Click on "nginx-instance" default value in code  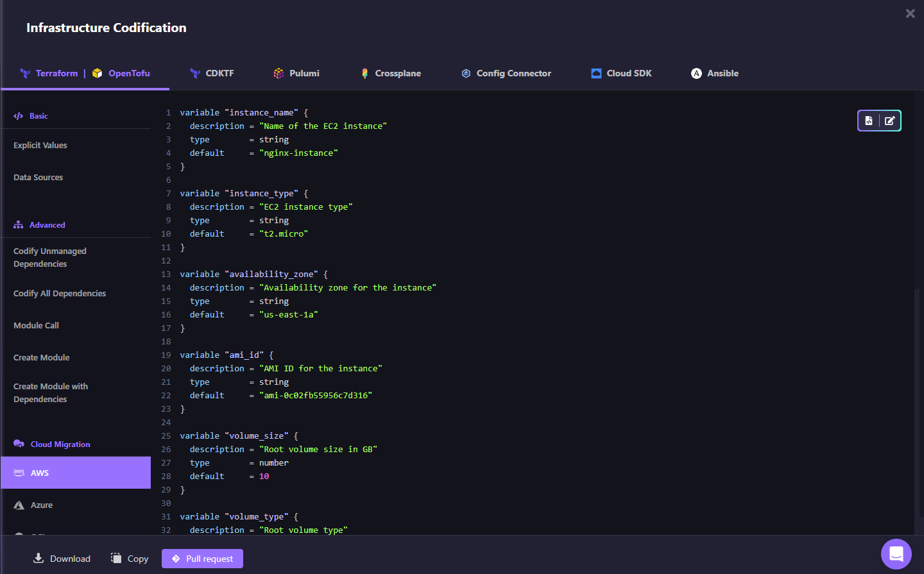[x=298, y=153]
